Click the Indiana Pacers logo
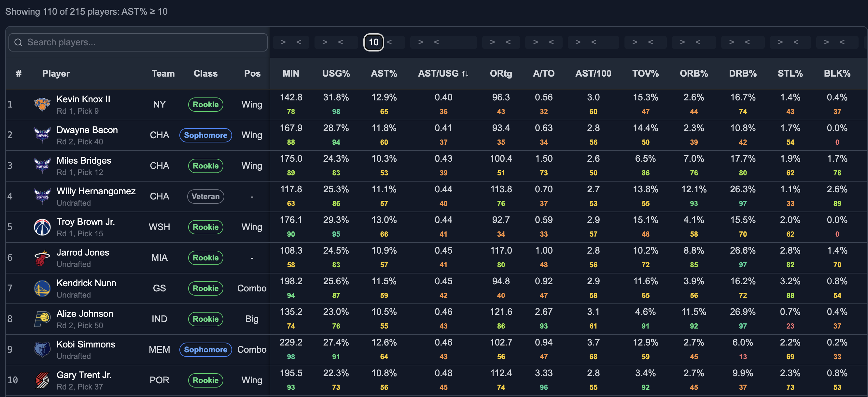 [42, 319]
